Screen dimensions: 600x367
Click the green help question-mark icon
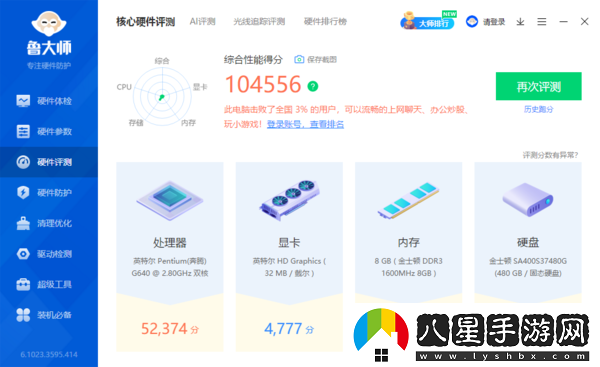(313, 86)
